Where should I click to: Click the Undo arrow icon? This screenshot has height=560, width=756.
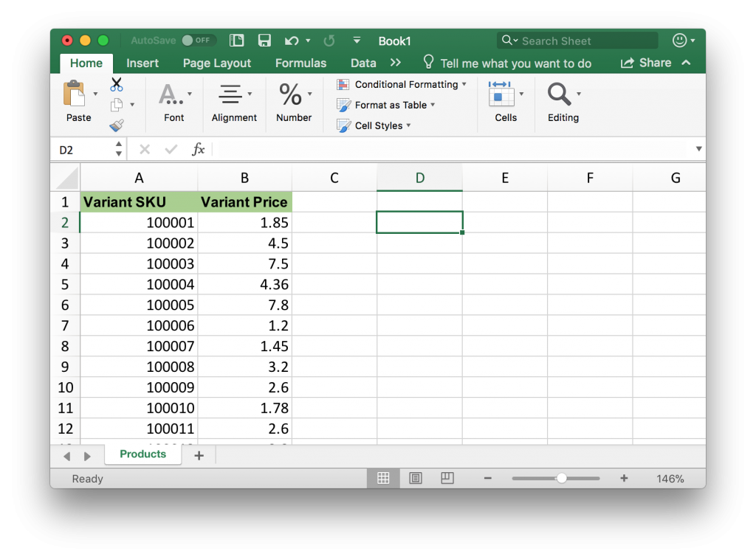292,41
